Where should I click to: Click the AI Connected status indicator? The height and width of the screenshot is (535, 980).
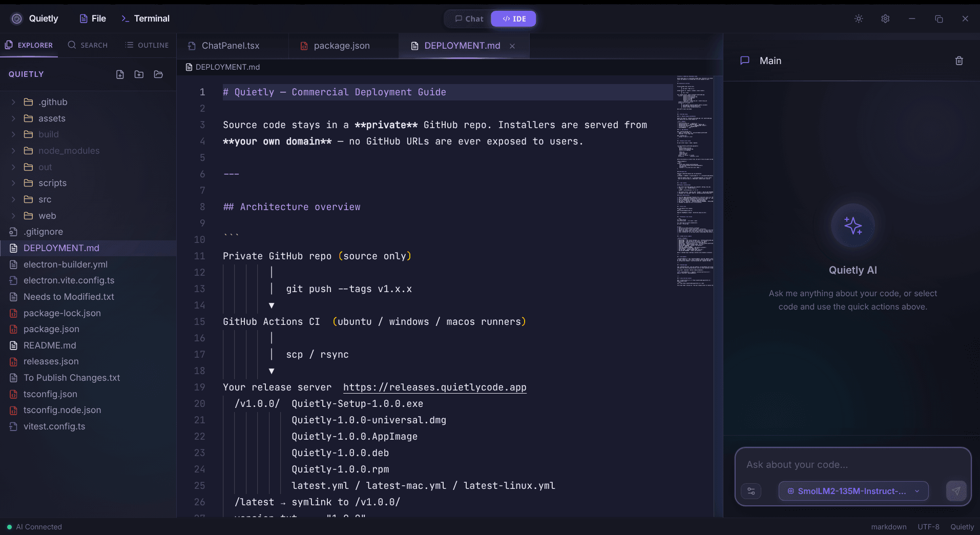[34, 527]
